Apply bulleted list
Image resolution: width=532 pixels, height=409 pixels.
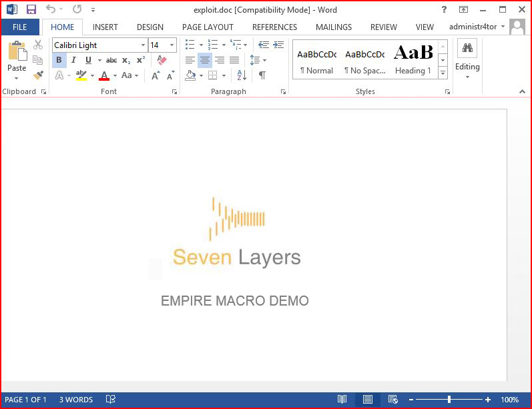(x=190, y=45)
